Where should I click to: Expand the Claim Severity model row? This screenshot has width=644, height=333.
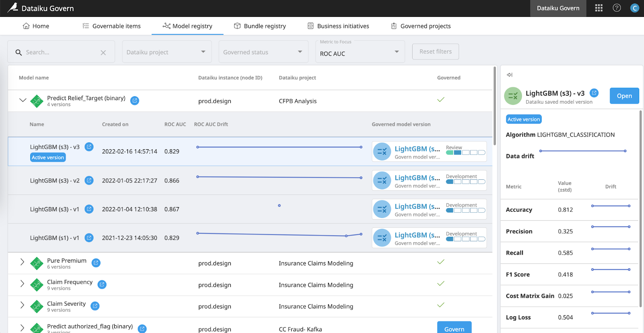pyautogui.click(x=22, y=305)
